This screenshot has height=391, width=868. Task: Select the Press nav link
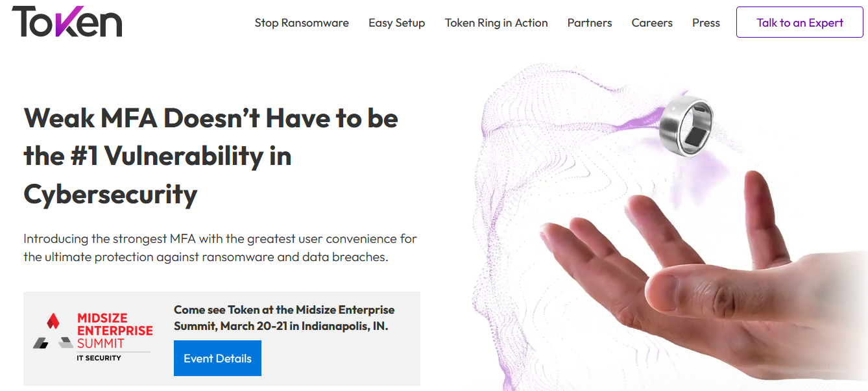706,23
